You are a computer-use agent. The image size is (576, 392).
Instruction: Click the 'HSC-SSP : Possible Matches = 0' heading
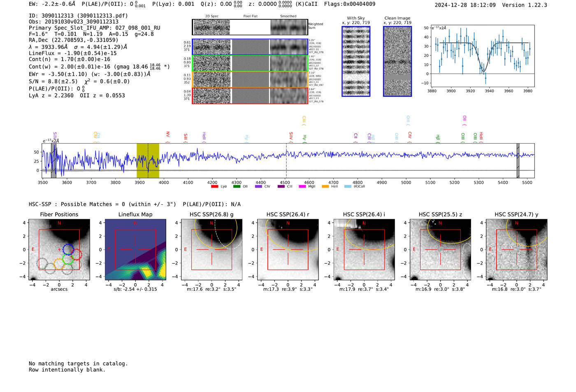pos(77,204)
